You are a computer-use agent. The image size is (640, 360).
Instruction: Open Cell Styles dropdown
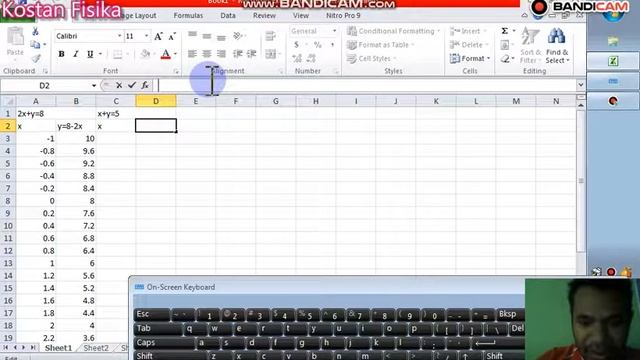click(371, 59)
